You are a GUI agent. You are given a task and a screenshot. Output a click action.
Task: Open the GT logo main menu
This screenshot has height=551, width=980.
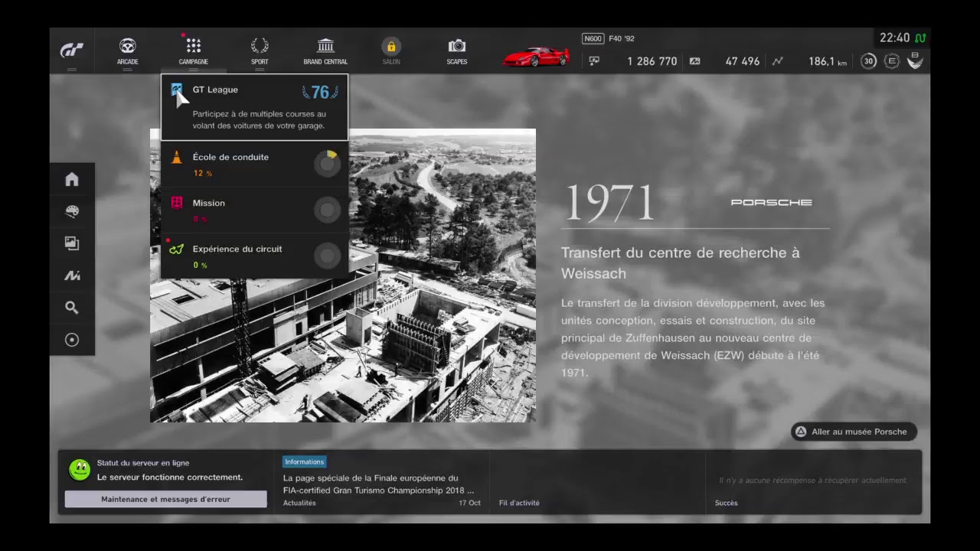[72, 51]
